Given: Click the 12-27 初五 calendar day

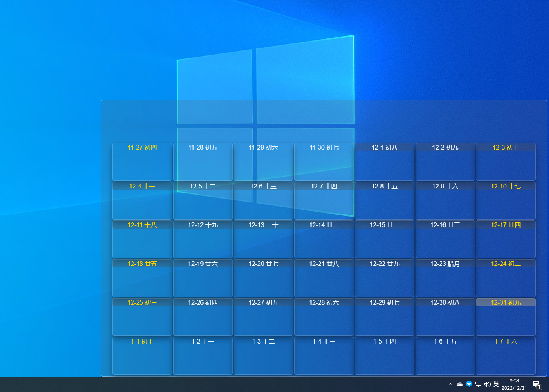Looking at the screenshot, I should click(263, 317).
